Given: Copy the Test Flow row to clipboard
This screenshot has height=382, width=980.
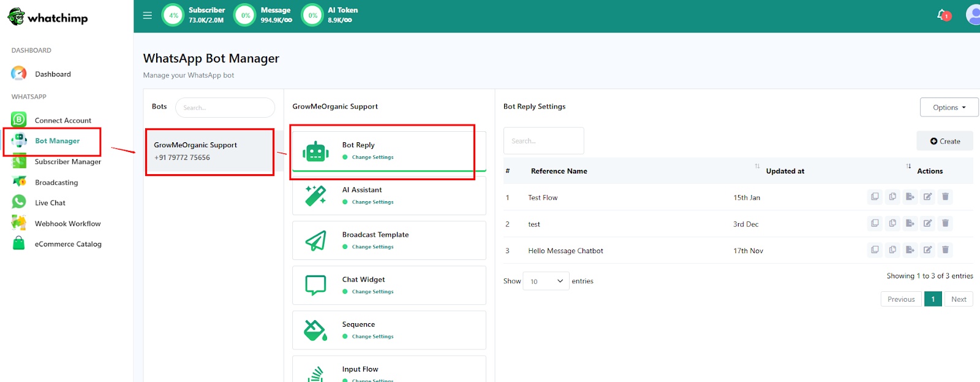Looking at the screenshot, I should [x=892, y=197].
